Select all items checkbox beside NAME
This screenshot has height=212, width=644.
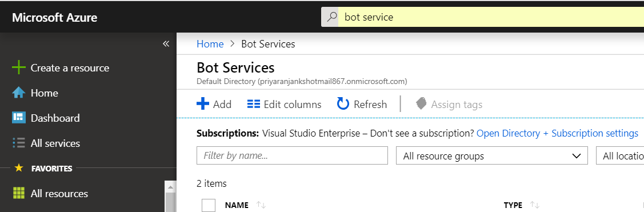pyautogui.click(x=209, y=205)
